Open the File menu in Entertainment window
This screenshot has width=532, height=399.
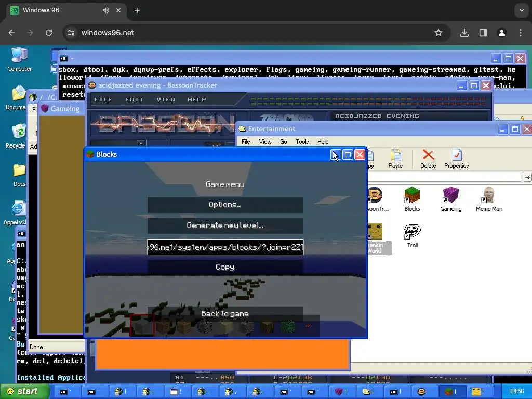pyautogui.click(x=246, y=142)
